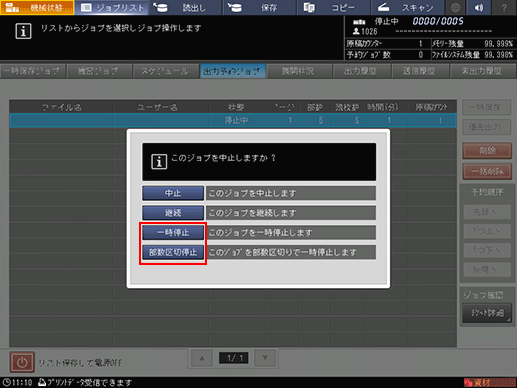This screenshot has height=388, width=517.
Task: Click the user icon next to 1026
Action: [x=356, y=31]
